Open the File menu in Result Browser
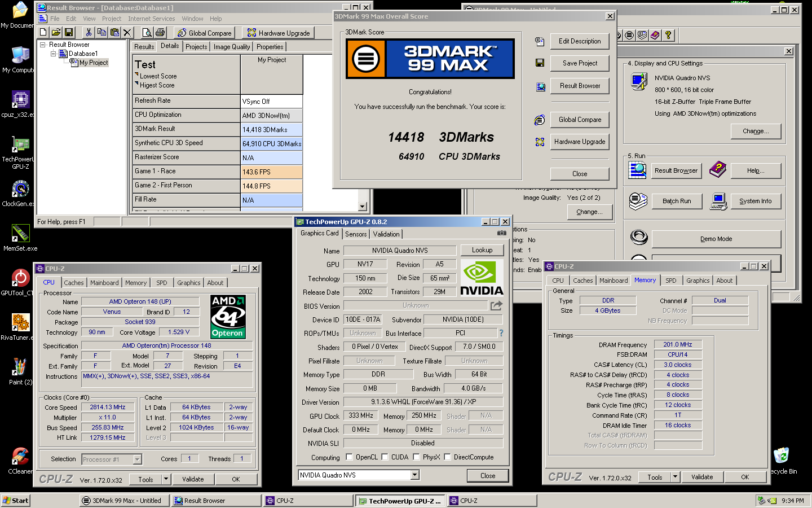 [x=55, y=19]
